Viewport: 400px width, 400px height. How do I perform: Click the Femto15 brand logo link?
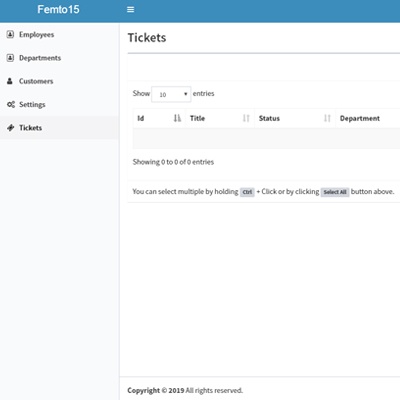[x=58, y=9]
